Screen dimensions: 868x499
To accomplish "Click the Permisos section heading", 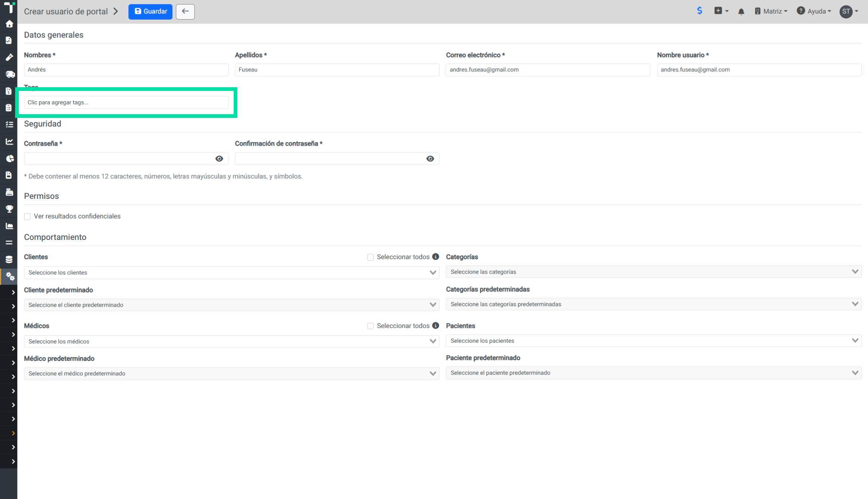I will coord(41,196).
